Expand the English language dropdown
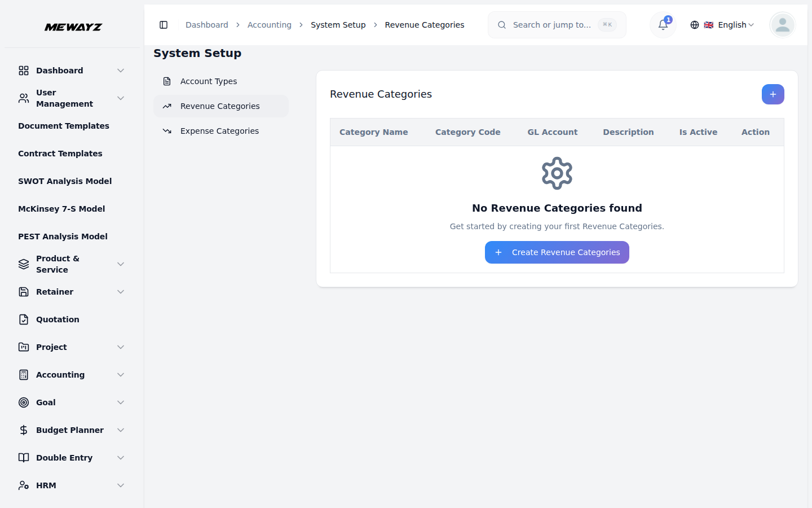Screen dimensions: 812x508 pos(730,25)
